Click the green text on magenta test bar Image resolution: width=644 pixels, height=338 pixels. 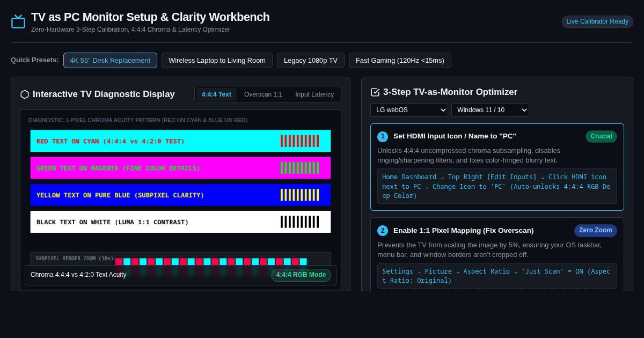tap(180, 168)
